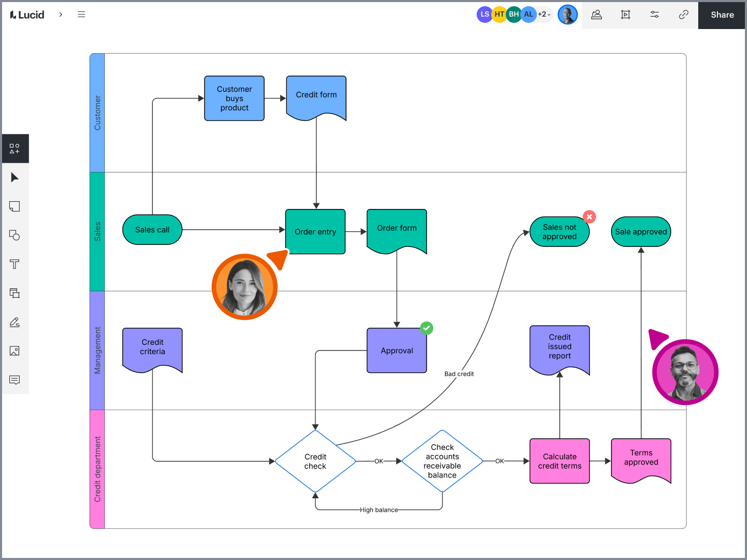Click the AL collaborator avatar
Viewport: 747px width, 560px height.
pyautogui.click(x=528, y=15)
